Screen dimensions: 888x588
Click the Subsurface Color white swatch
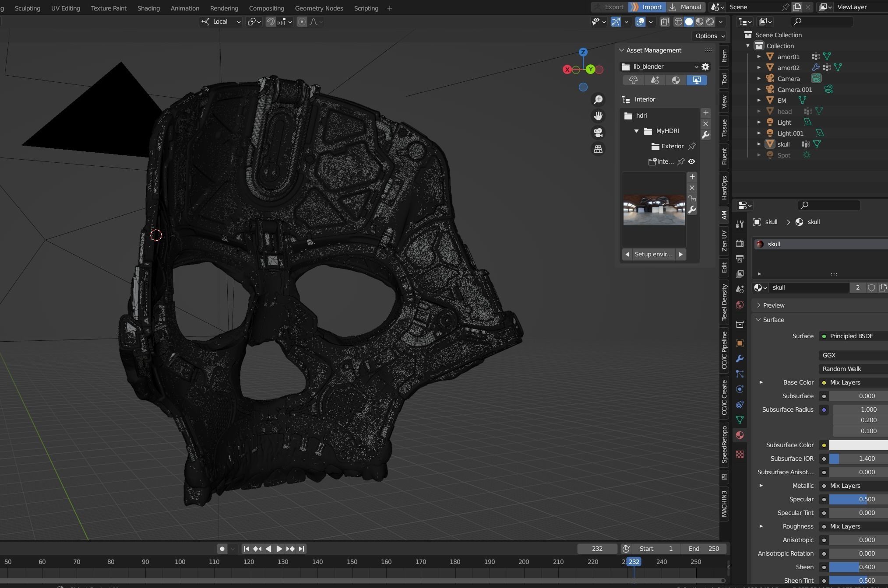[x=858, y=445]
